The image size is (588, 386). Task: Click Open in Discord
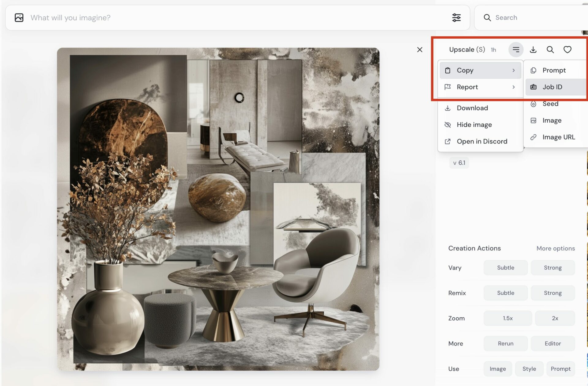[482, 141]
